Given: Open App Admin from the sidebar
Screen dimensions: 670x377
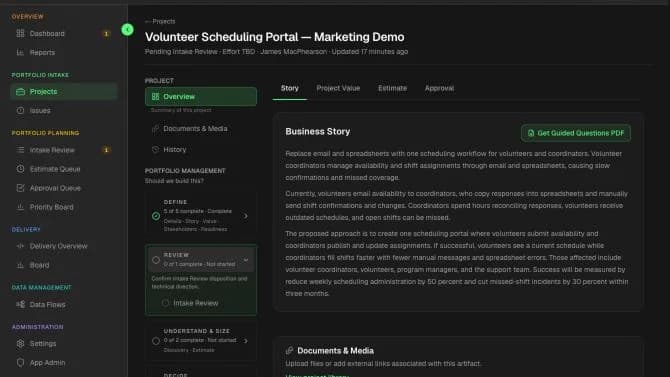Looking at the screenshot, I should click(x=63, y=362).
